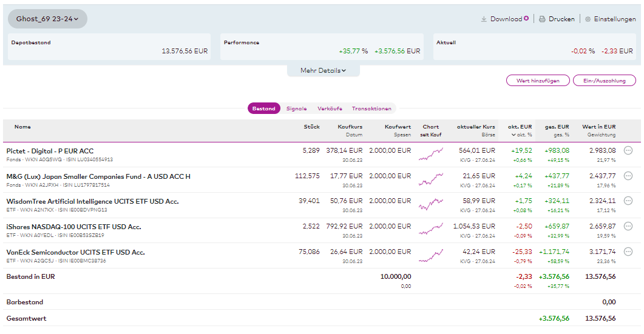The image size is (644, 334).
Task: Click the Ein-/Auszahlung button
Action: [604, 81]
